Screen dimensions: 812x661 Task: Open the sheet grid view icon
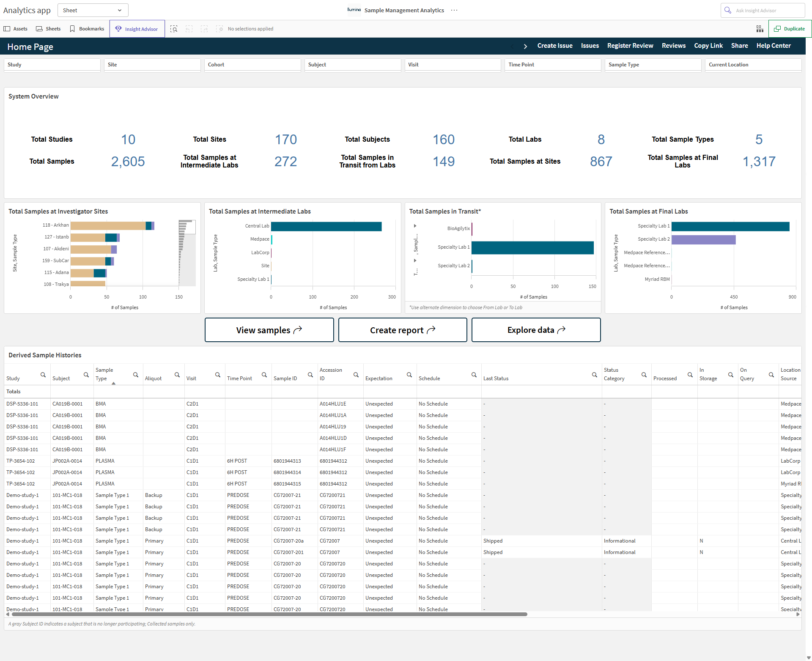(760, 29)
